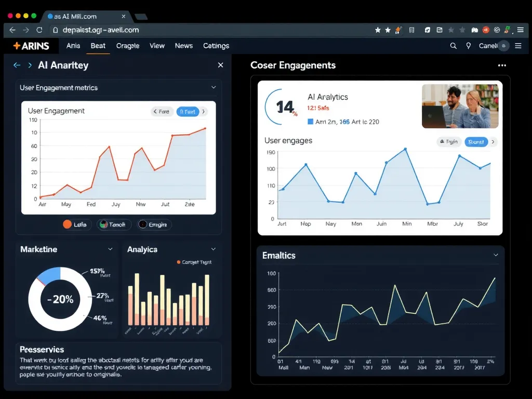Image resolution: width=532 pixels, height=399 pixels.
Task: Toggle the Tanoh legend chip
Action: 113,224
